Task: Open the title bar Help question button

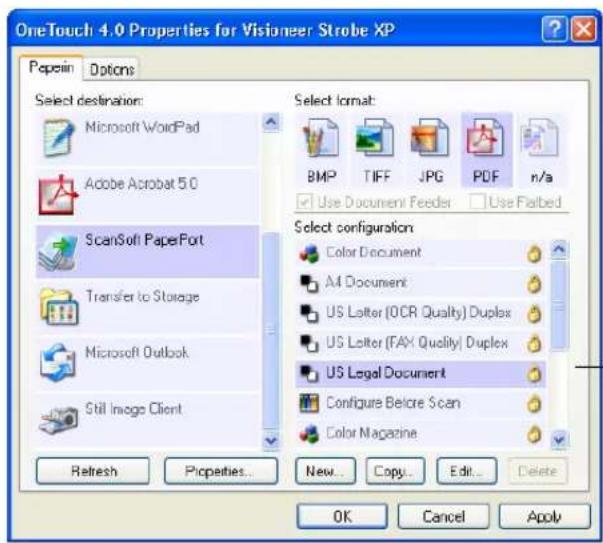Action: tap(554, 29)
